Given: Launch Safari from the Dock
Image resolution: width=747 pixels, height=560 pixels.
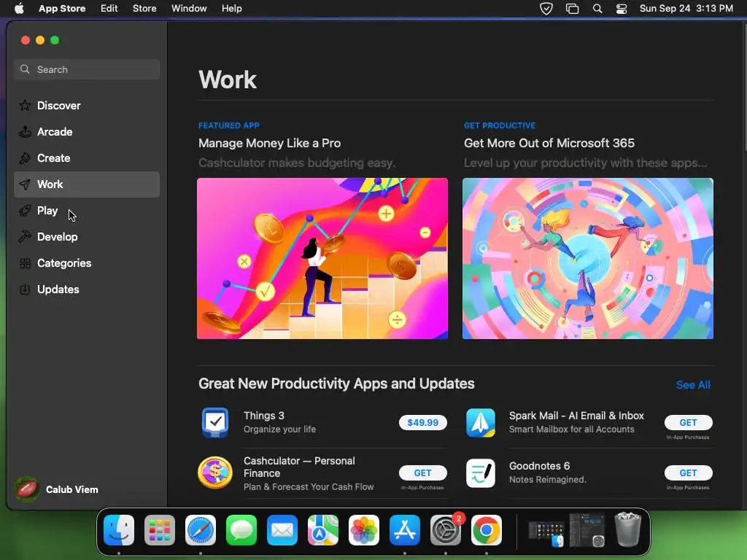Looking at the screenshot, I should [201, 529].
